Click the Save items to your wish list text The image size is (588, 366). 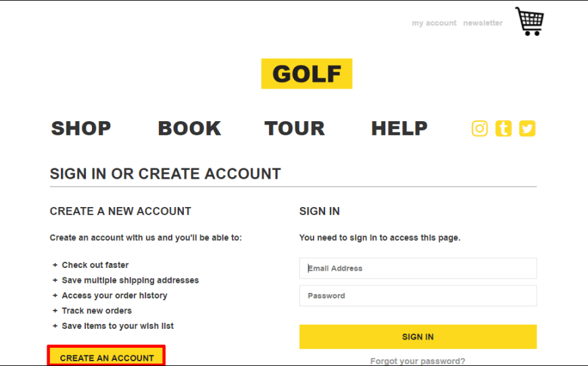(118, 326)
